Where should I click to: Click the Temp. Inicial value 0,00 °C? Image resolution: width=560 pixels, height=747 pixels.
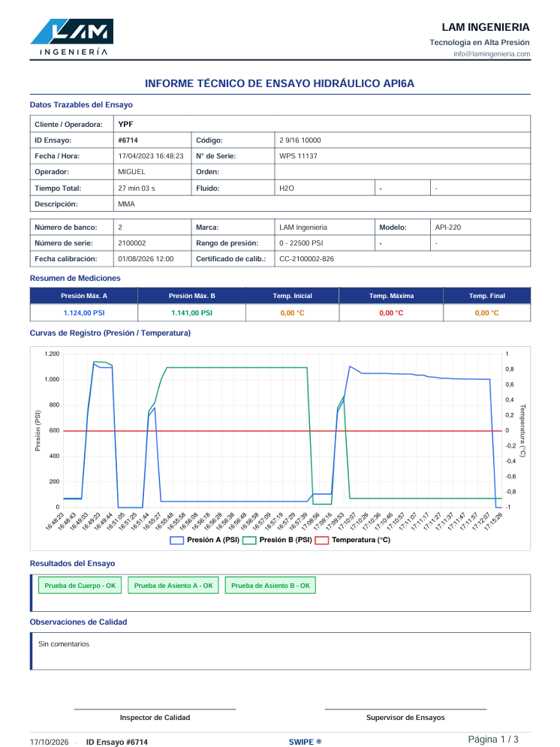coord(292,313)
